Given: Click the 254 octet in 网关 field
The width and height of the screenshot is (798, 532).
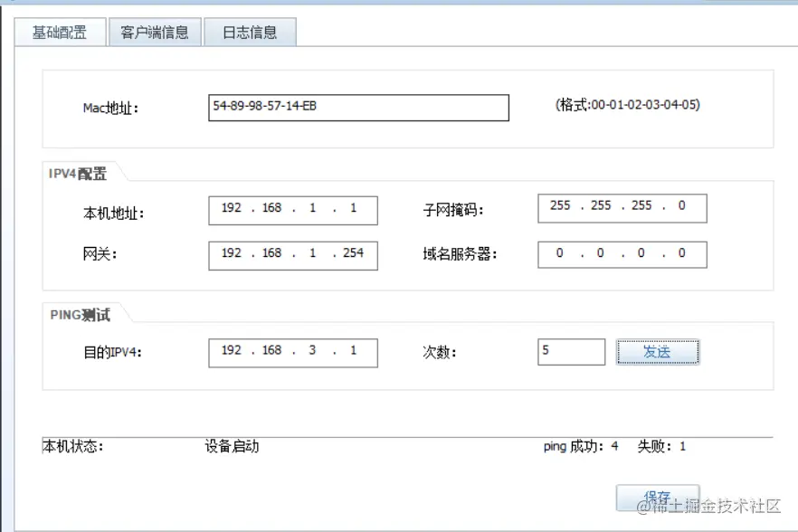Looking at the screenshot, I should click(x=353, y=253).
